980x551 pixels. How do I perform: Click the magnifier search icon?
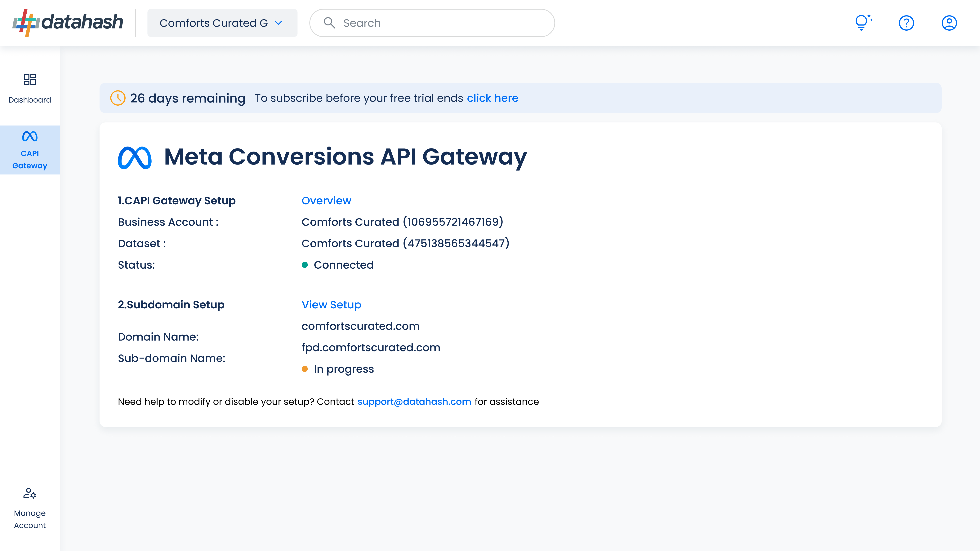tap(329, 23)
